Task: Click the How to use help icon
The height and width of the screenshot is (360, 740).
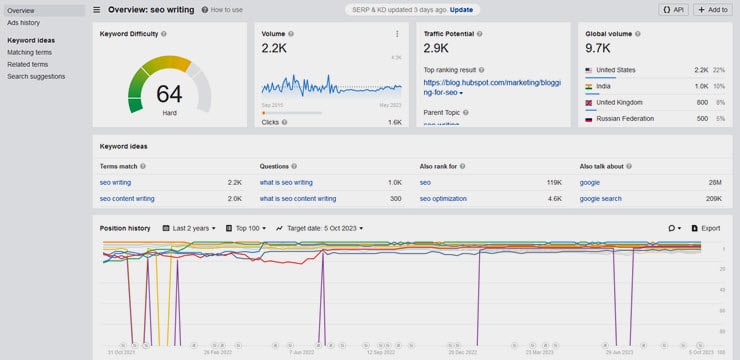Action: click(204, 10)
